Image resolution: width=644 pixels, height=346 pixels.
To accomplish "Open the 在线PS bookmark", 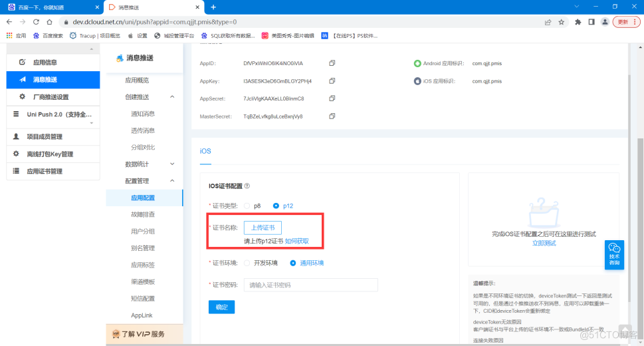I will tap(350, 36).
